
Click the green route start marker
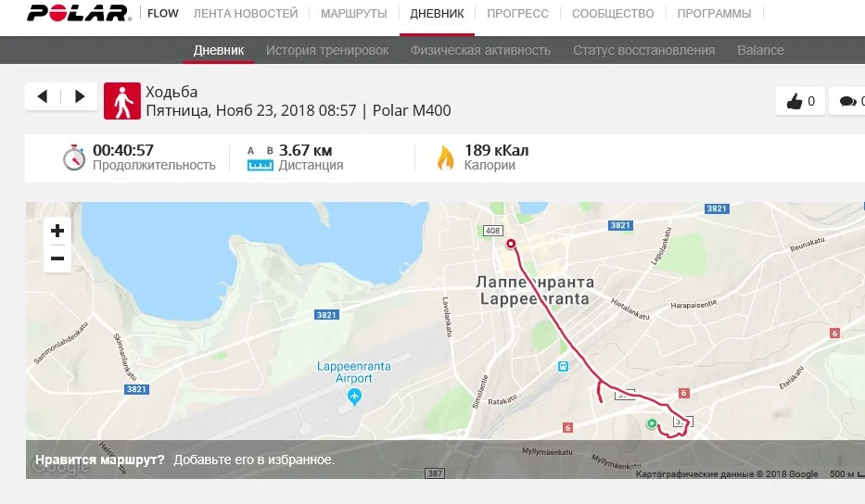tap(652, 423)
